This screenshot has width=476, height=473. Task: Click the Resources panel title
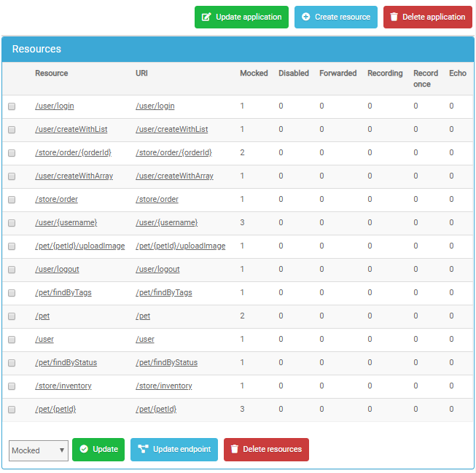(x=36, y=49)
